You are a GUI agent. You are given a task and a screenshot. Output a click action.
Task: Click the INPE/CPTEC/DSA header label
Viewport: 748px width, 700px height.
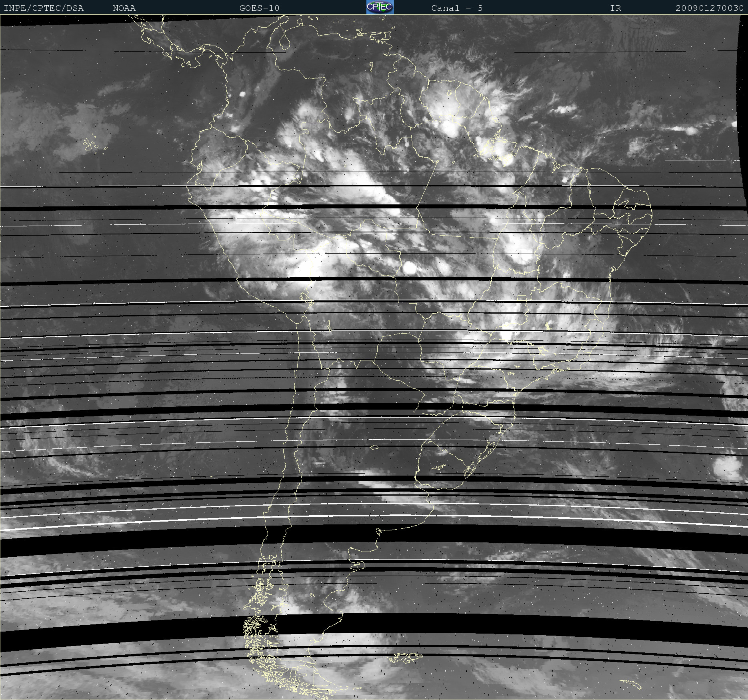(x=44, y=8)
